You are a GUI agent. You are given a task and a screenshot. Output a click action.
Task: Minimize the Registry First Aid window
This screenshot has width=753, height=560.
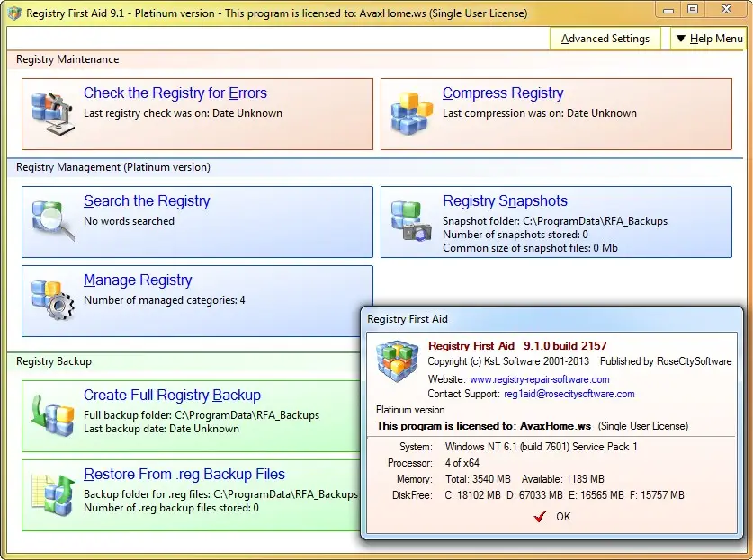pyautogui.click(x=668, y=10)
